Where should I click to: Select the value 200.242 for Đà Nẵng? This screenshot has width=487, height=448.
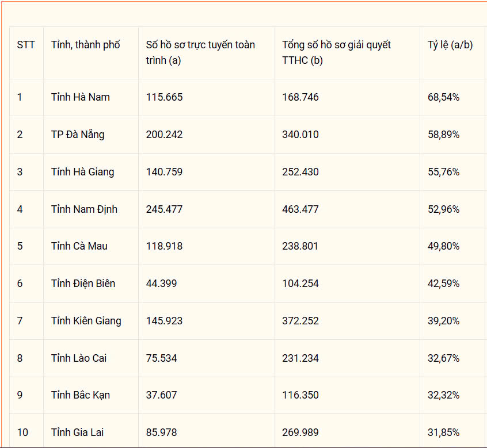point(164,135)
